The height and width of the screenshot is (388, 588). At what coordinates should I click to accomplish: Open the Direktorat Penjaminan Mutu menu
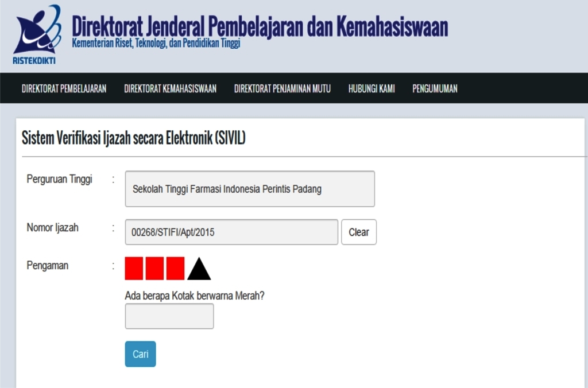pos(283,88)
